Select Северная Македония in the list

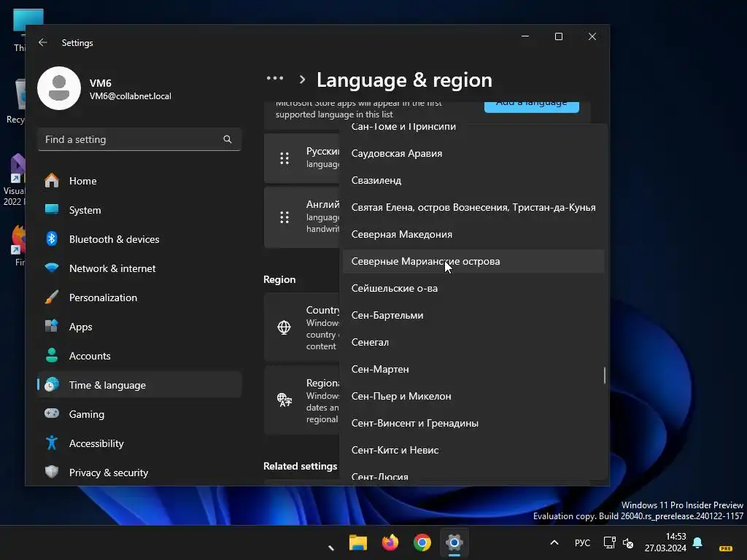click(x=473, y=234)
